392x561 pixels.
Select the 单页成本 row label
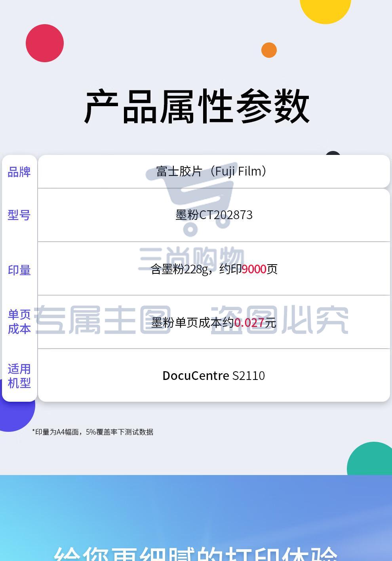(x=19, y=322)
